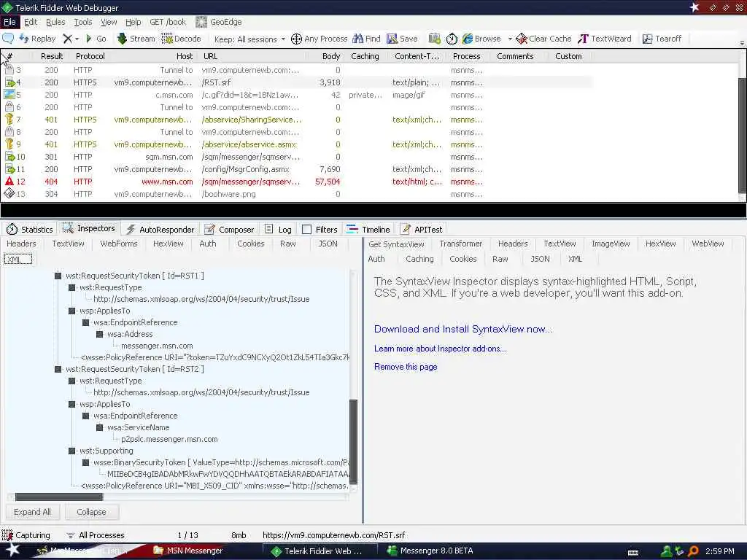The image size is (747, 560).
Task: Select the Transformer response tab
Action: point(461,244)
